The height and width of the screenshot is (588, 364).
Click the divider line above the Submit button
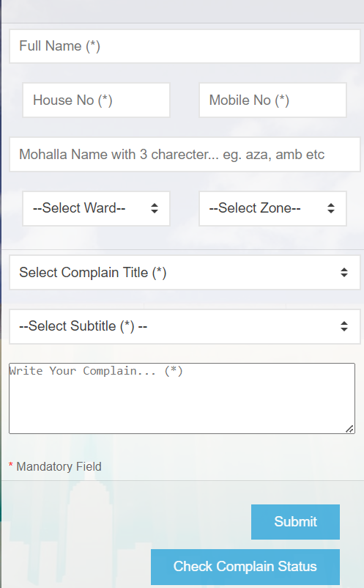tap(183, 480)
